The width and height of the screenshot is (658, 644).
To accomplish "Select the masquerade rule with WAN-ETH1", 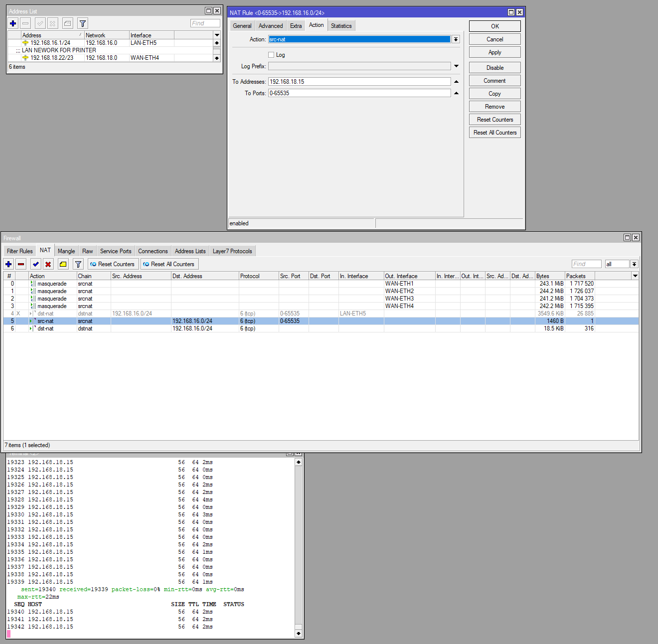I will pos(321,284).
